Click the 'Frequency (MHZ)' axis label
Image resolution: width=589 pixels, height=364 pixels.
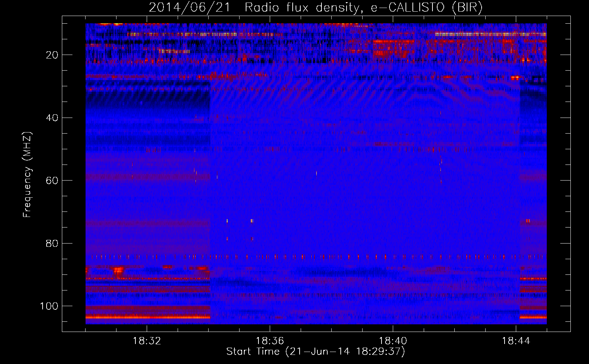27,175
